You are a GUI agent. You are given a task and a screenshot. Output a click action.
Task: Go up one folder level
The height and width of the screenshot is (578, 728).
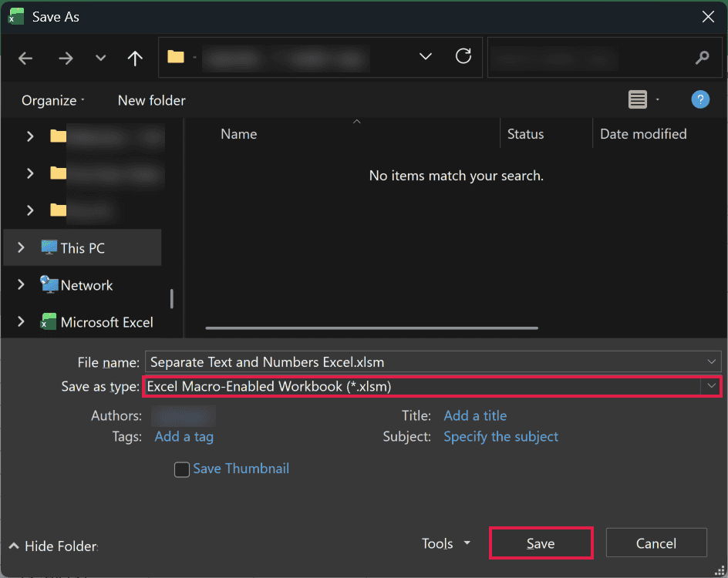coord(135,59)
